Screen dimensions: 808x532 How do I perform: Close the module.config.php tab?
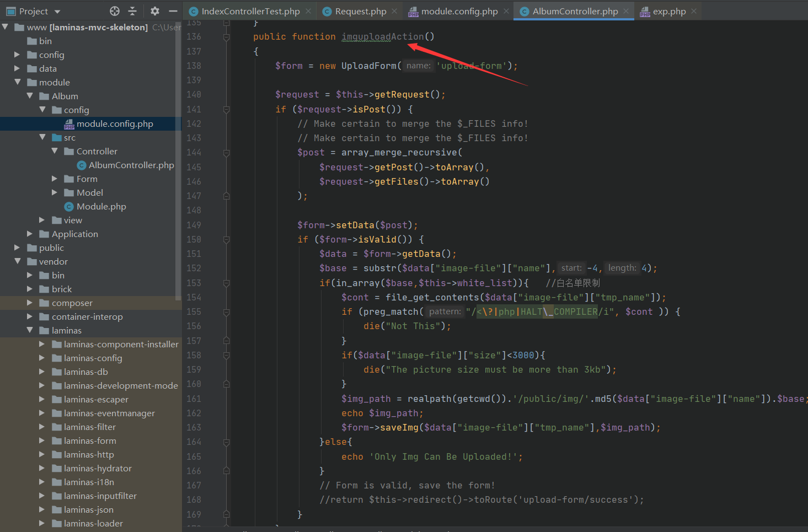[x=506, y=11]
